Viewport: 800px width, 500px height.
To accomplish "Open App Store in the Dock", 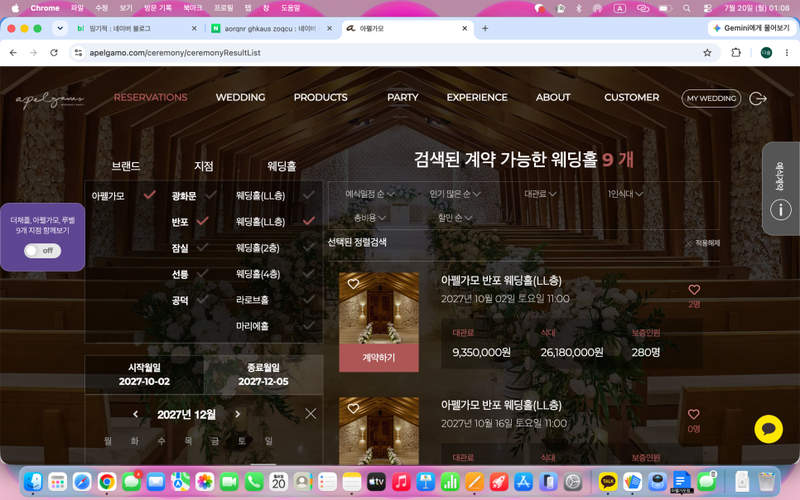I will tap(523, 481).
